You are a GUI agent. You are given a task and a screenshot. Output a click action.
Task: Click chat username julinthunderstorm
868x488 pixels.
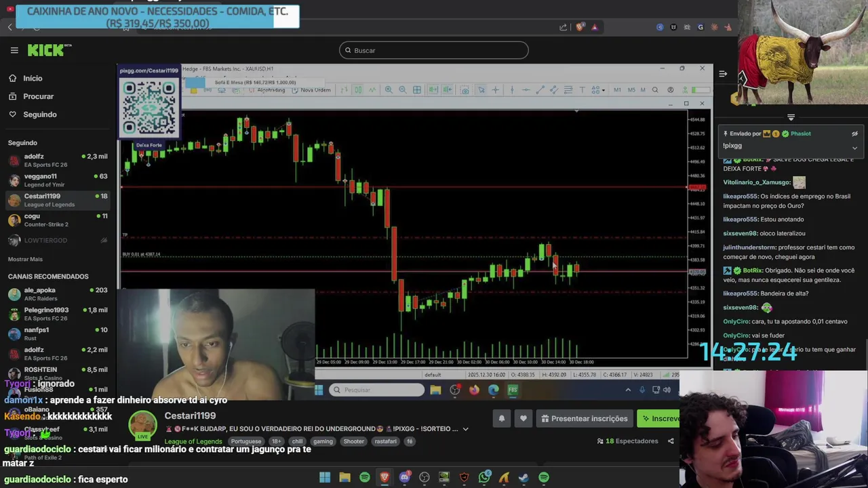tap(749, 247)
